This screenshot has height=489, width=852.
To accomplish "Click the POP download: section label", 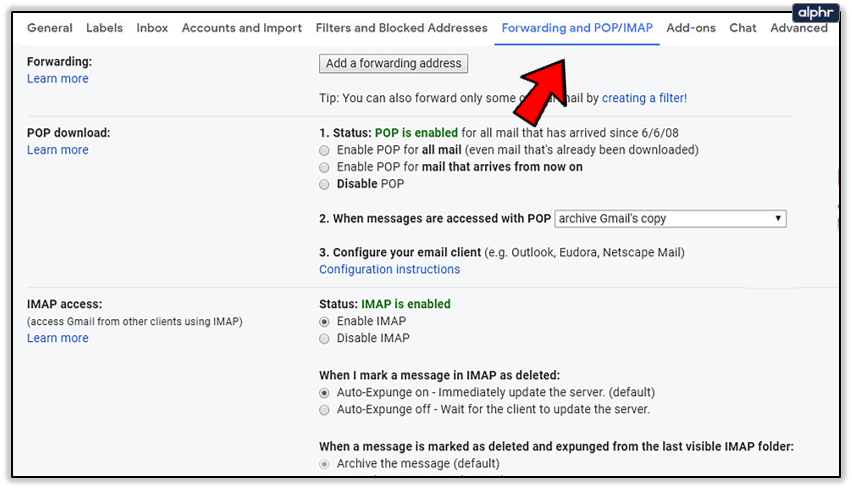I will 68,133.
